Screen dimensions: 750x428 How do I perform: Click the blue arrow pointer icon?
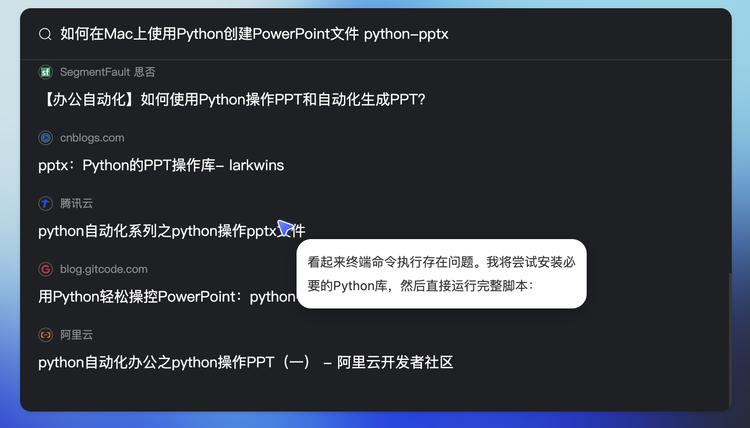click(285, 228)
